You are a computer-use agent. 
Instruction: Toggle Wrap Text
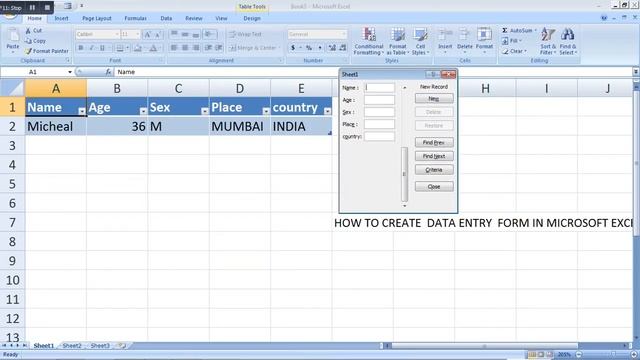[245, 34]
